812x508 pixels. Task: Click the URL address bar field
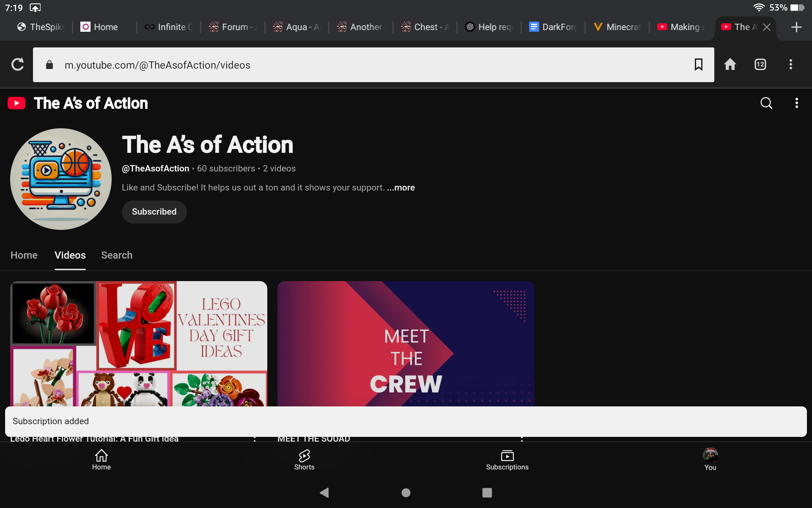point(373,65)
